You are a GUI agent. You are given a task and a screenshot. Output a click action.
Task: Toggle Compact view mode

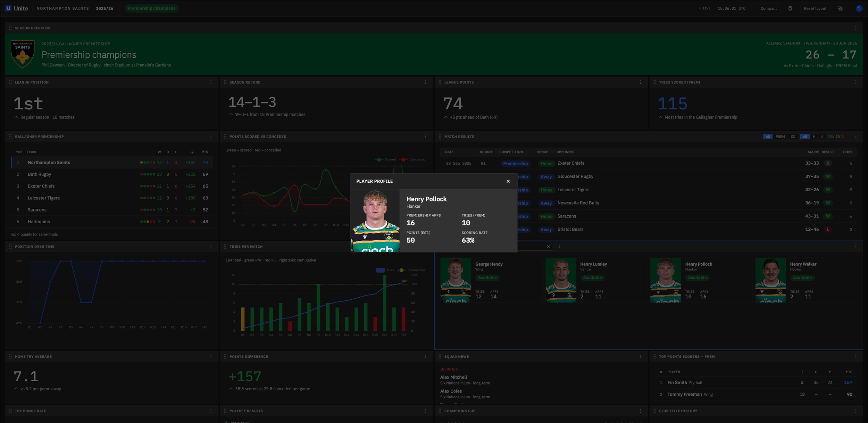pyautogui.click(x=768, y=8)
